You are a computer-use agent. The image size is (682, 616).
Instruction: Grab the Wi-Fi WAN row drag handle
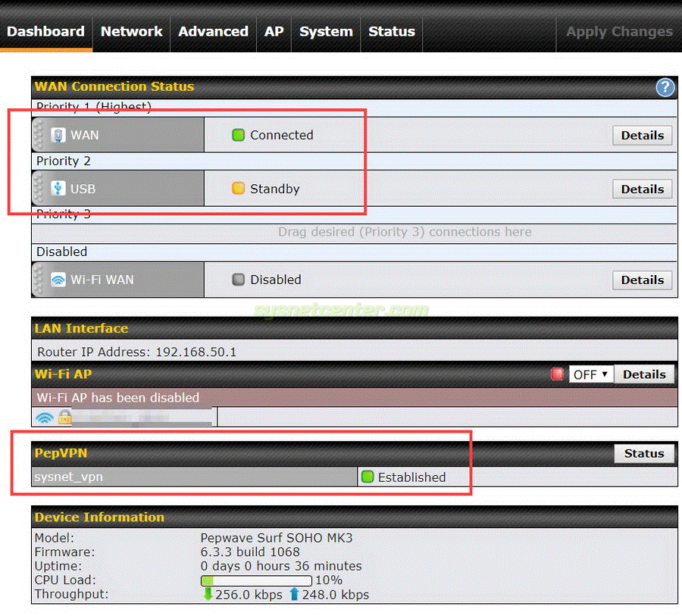coord(39,280)
